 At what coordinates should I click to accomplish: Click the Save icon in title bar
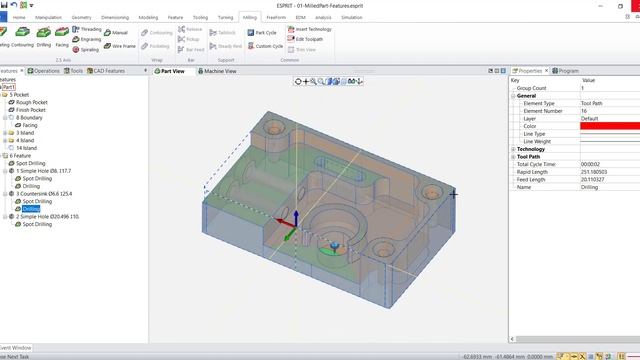4,5
